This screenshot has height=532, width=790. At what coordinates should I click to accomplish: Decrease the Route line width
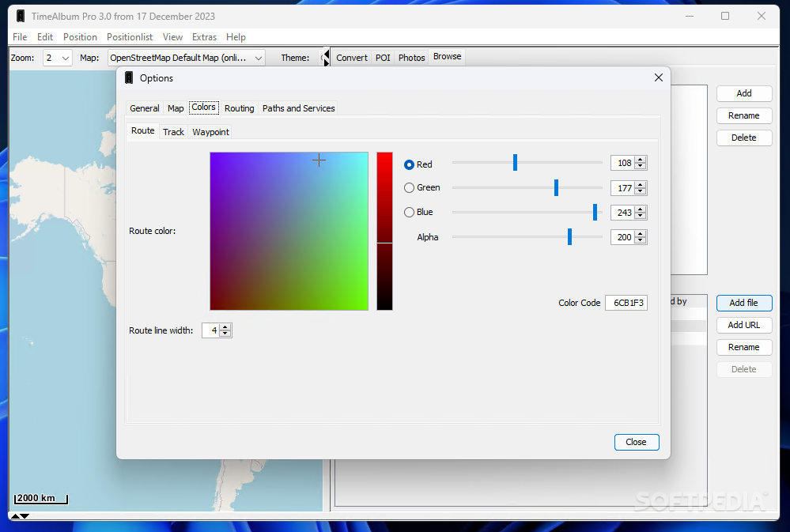coord(225,334)
